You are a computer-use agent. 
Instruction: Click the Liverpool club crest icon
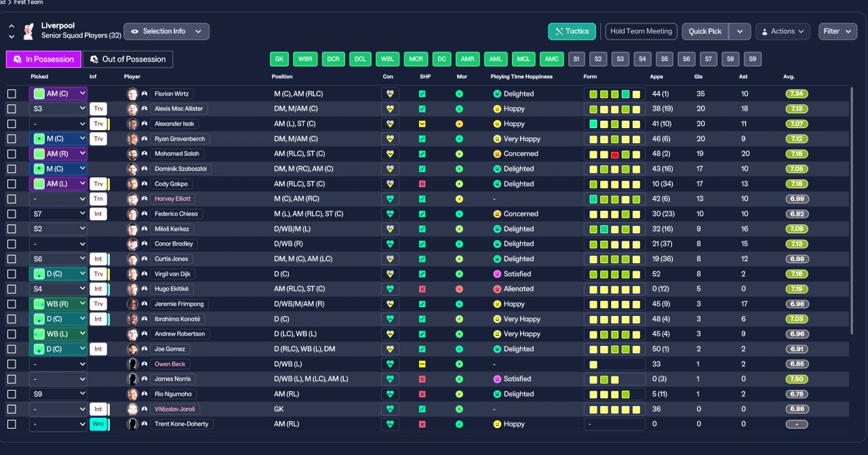coord(28,31)
